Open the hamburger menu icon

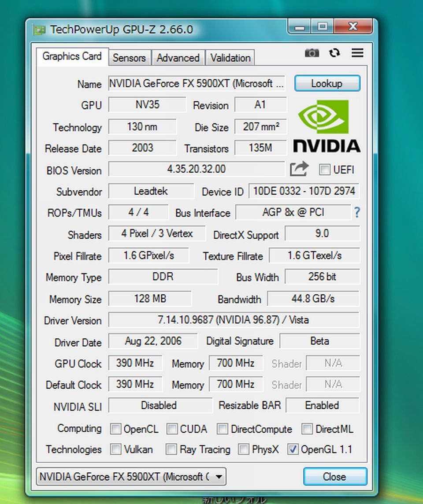click(357, 53)
